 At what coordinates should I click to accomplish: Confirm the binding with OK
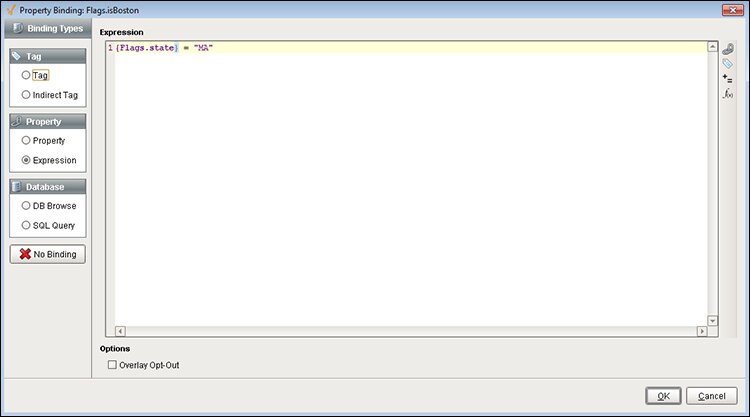coord(663,396)
